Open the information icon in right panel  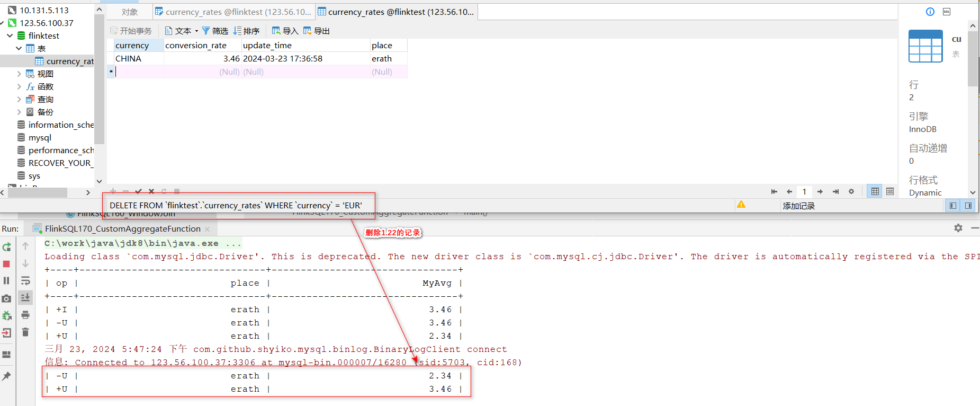930,12
